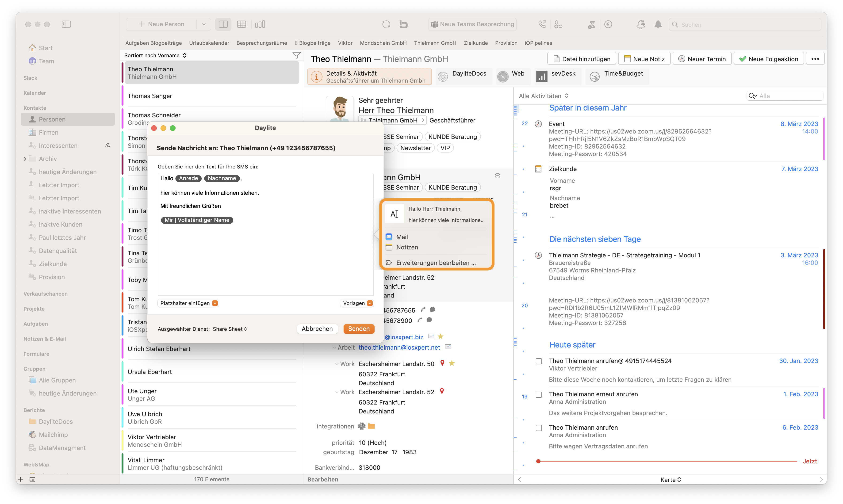Toggle the sidebar visibility icon
Screen dimensions: 843x504
point(66,24)
